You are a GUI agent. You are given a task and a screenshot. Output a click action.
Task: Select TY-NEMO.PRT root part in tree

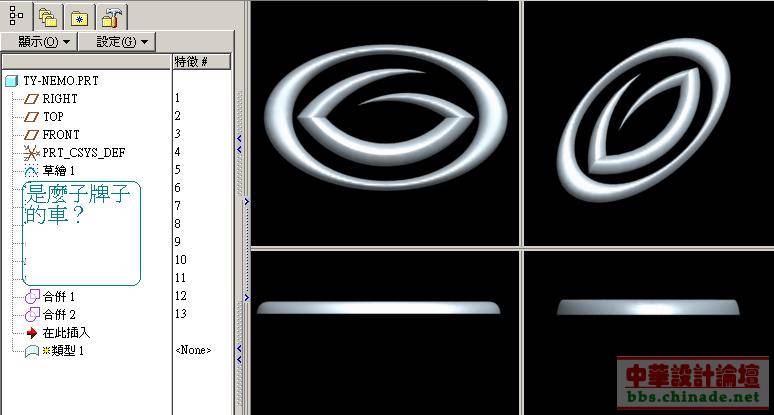point(61,81)
